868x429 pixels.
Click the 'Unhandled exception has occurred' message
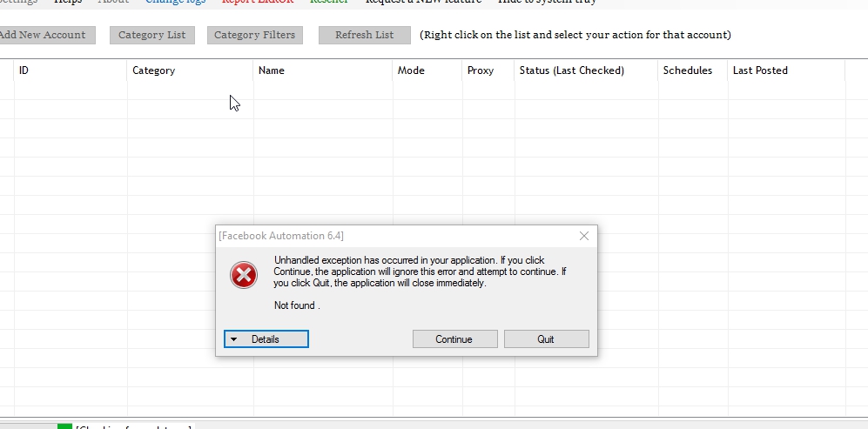420,271
